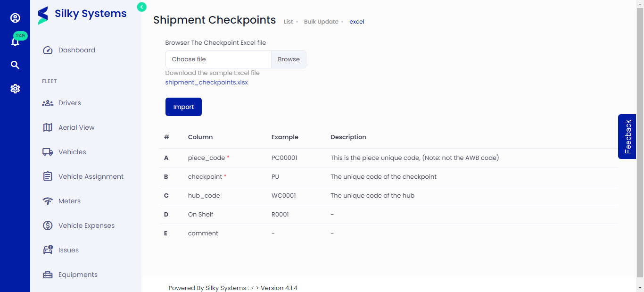The width and height of the screenshot is (644, 292).
Task: Open Vehicle Assignment menu item
Action: pos(91,176)
